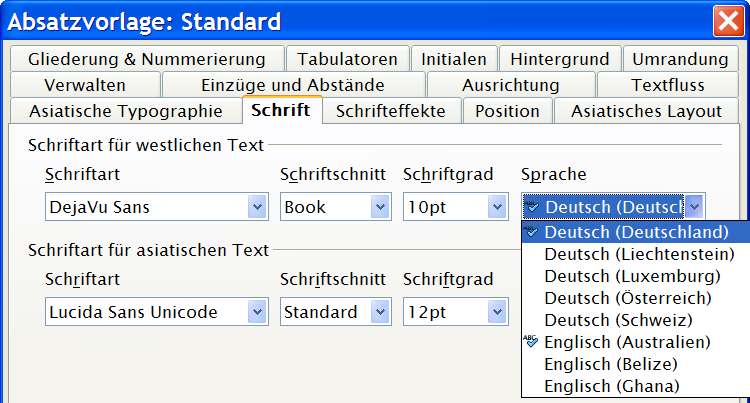The height and width of the screenshot is (403, 750).
Task: Expand the Lucida Sans Unicode font dropdown
Action: coord(257,312)
